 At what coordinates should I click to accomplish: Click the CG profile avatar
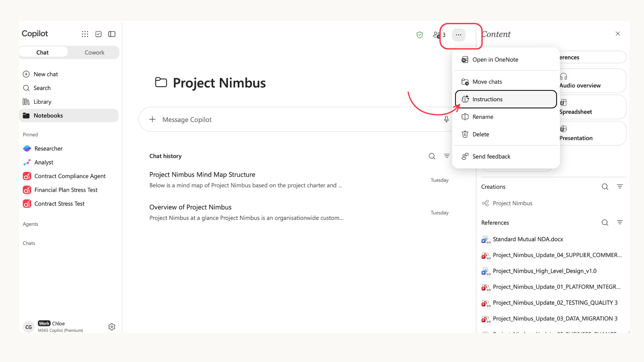[29, 327]
